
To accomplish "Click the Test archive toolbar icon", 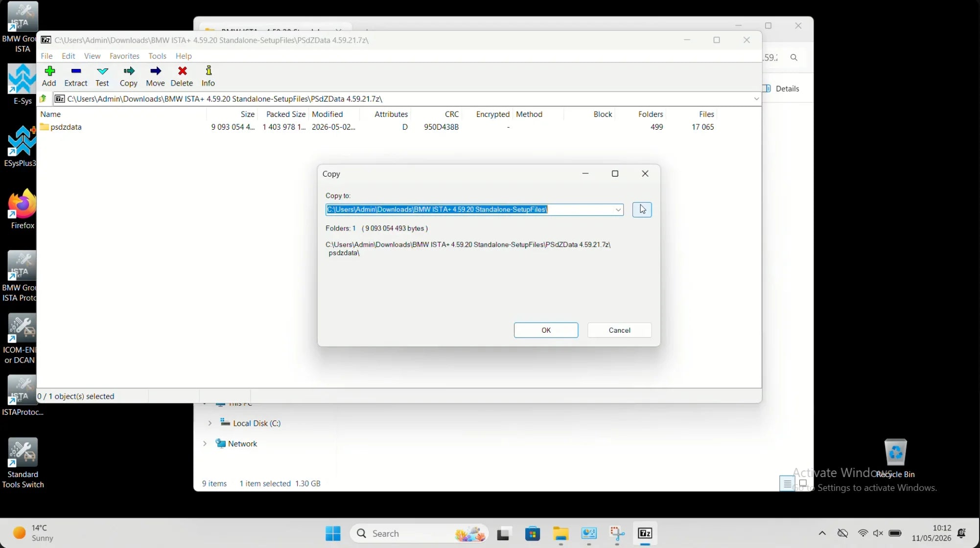I will (102, 76).
